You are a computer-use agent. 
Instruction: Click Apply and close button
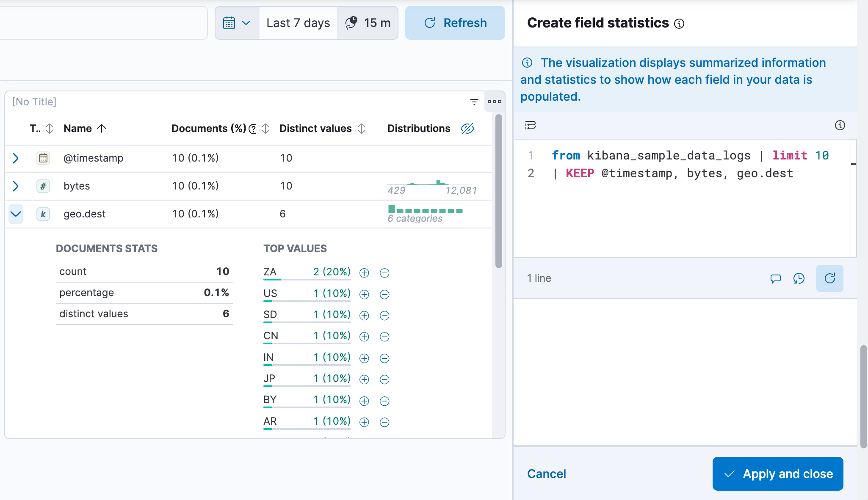(x=778, y=474)
